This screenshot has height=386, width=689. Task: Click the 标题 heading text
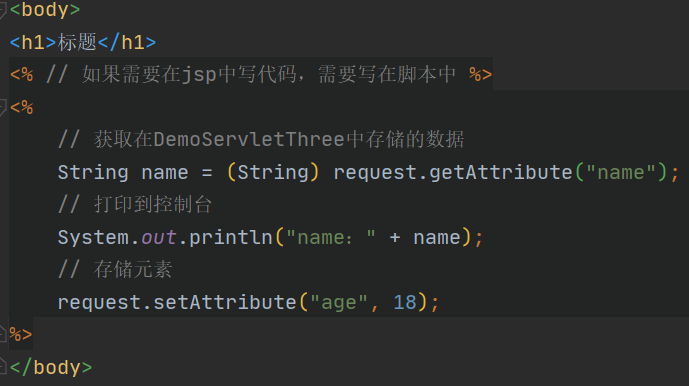tap(77, 42)
